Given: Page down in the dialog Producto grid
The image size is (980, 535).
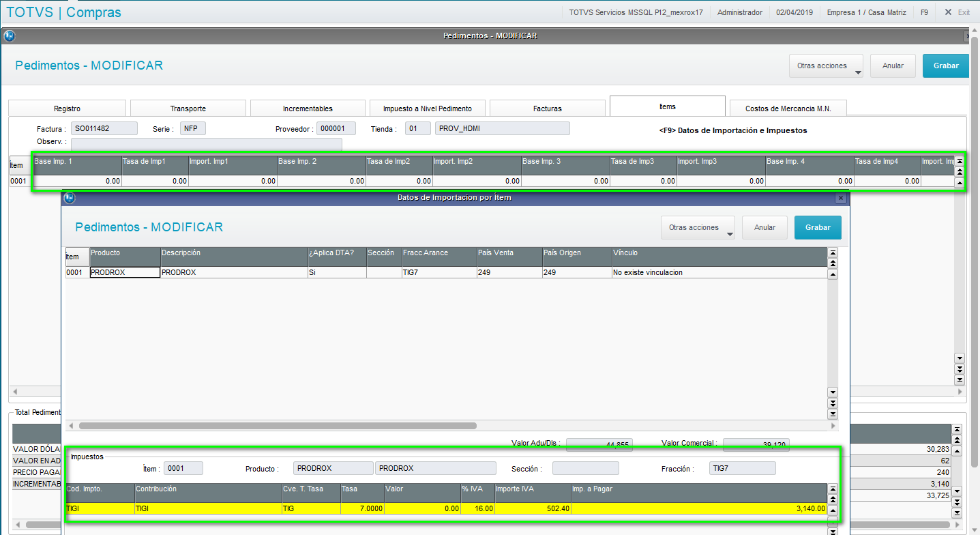Looking at the screenshot, I should (x=832, y=403).
